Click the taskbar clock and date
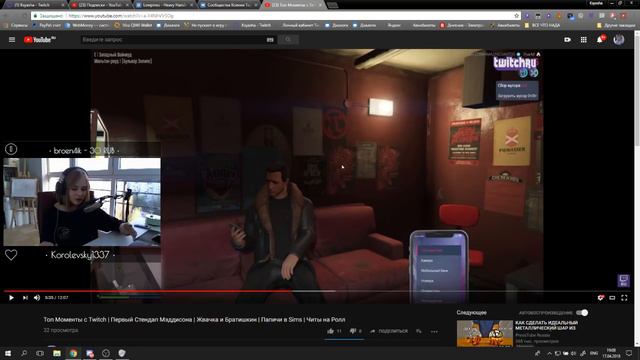Image resolution: width=640 pixels, height=360 pixels. tap(611, 353)
